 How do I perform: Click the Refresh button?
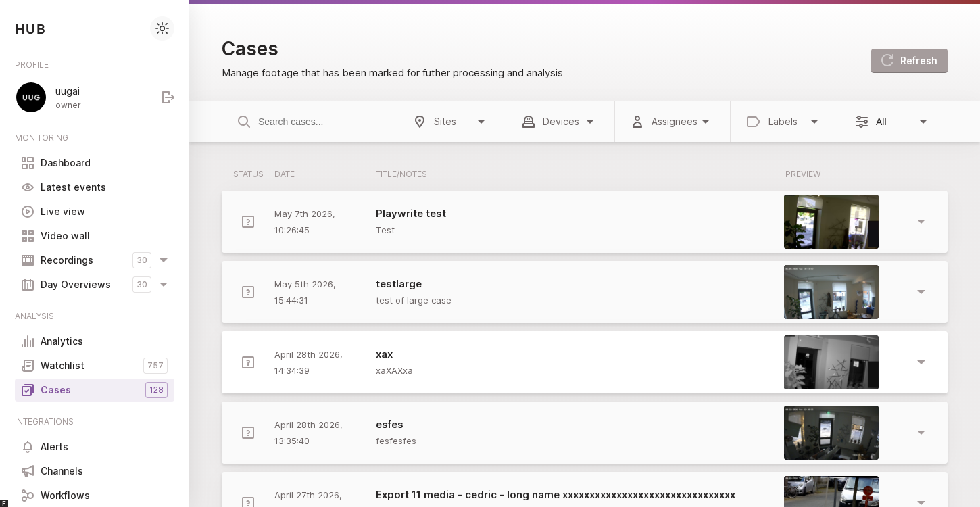[x=909, y=61]
